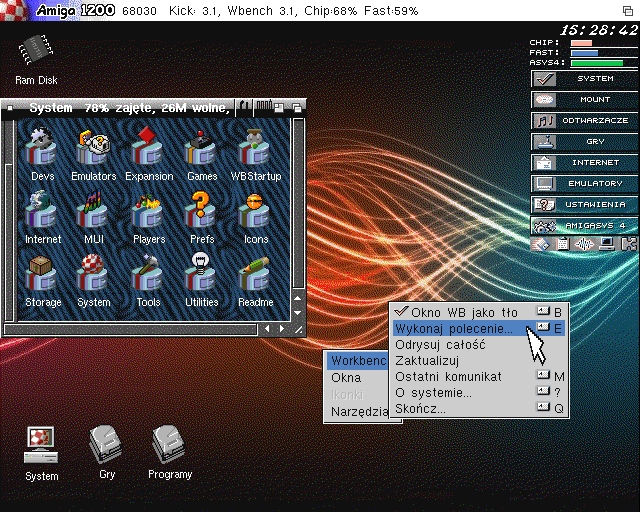Open the AMIGASYS 4 dock category
640x512 pixels.
(584, 226)
